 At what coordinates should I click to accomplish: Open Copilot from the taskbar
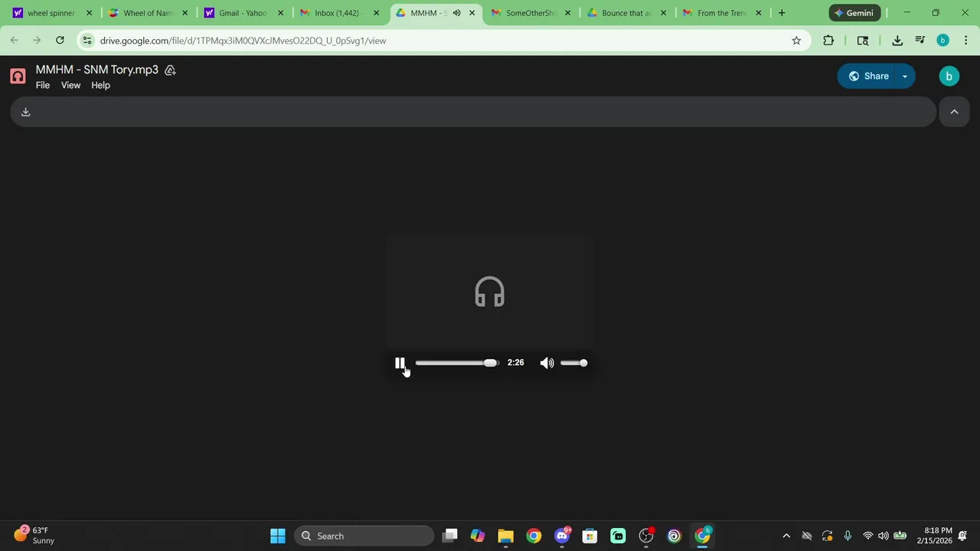point(478,536)
